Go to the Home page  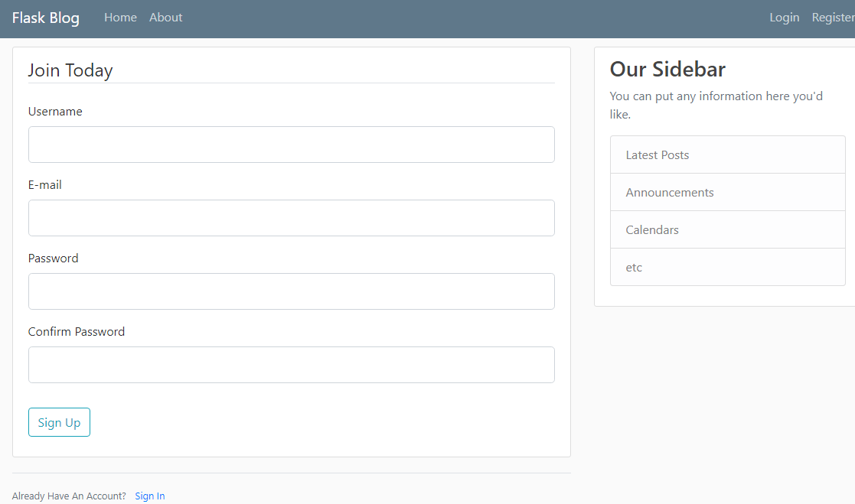point(120,18)
